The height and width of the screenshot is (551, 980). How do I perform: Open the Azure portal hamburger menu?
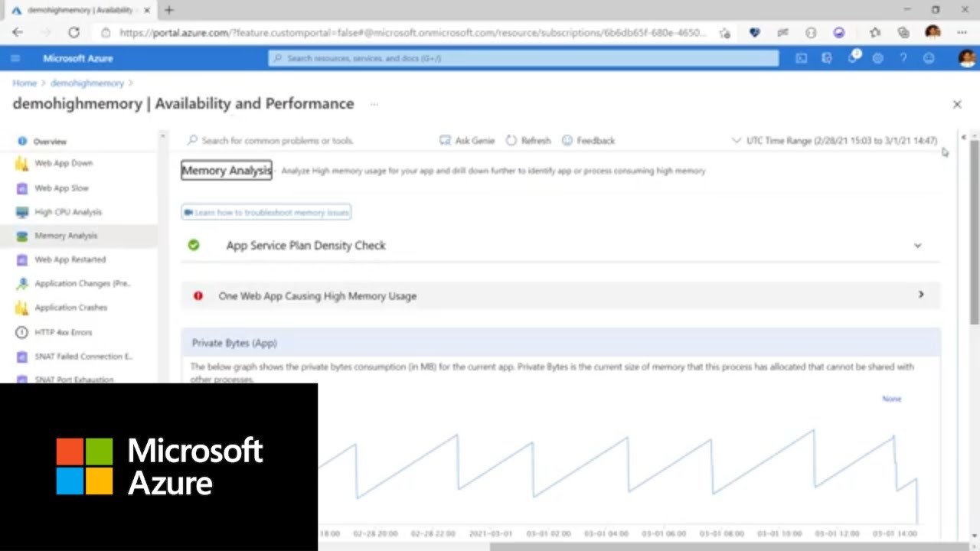[15, 58]
